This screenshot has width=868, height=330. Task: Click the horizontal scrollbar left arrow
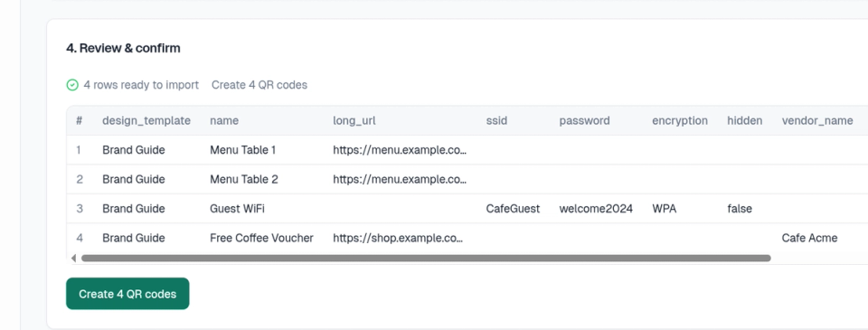73,258
